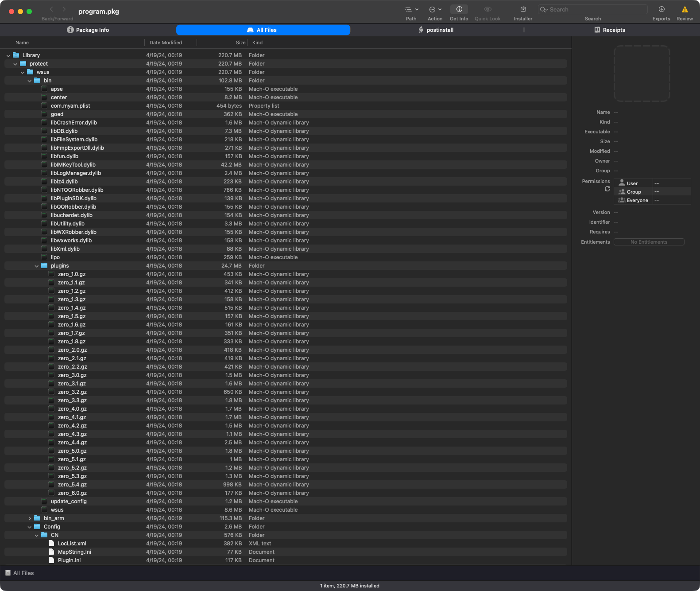The image size is (700, 591).
Task: Click the Search field
Action: point(596,10)
